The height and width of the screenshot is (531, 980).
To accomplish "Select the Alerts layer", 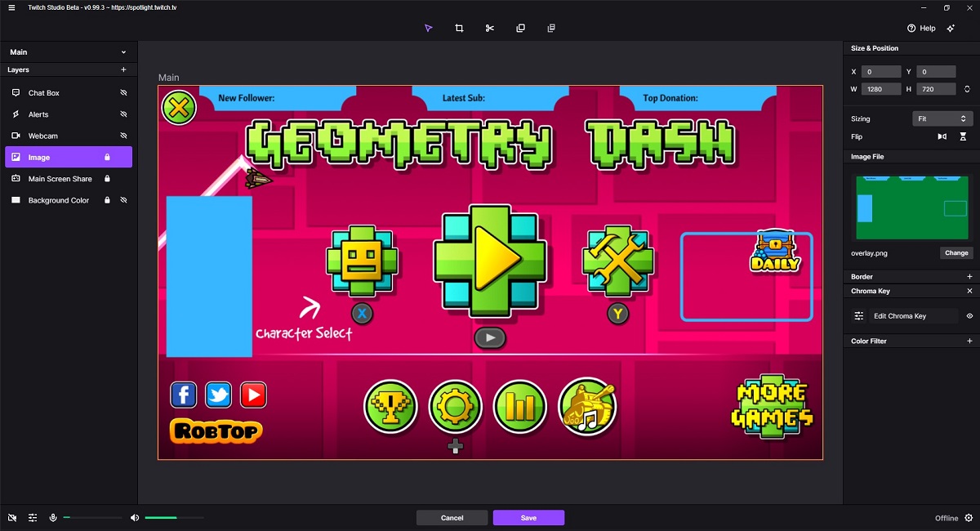I will [69, 114].
